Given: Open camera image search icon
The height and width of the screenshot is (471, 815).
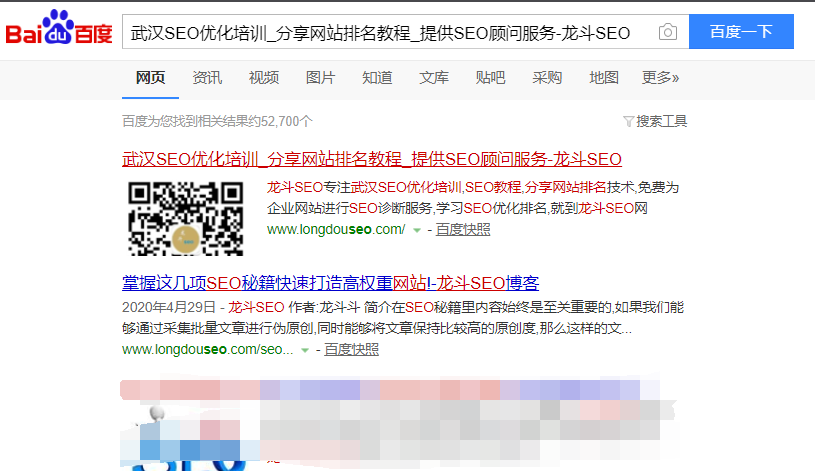Looking at the screenshot, I should [668, 32].
